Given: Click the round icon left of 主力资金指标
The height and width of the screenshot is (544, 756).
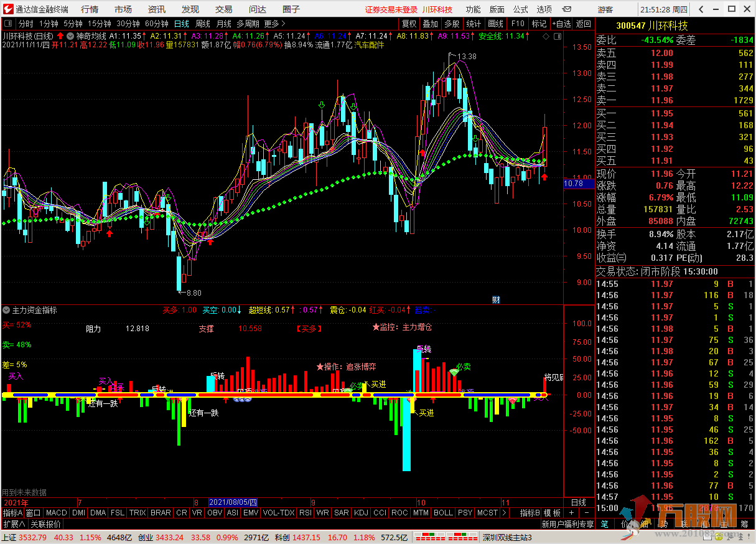Looking at the screenshot, I should [x=7, y=309].
